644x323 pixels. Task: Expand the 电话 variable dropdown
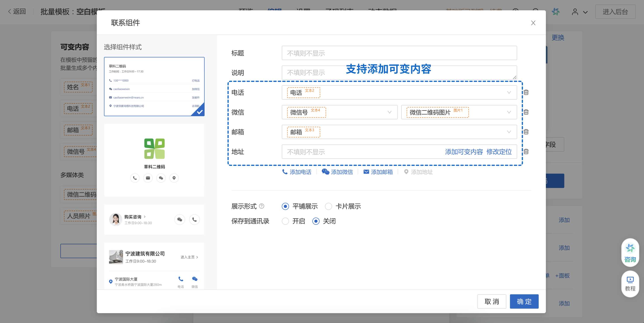click(509, 93)
